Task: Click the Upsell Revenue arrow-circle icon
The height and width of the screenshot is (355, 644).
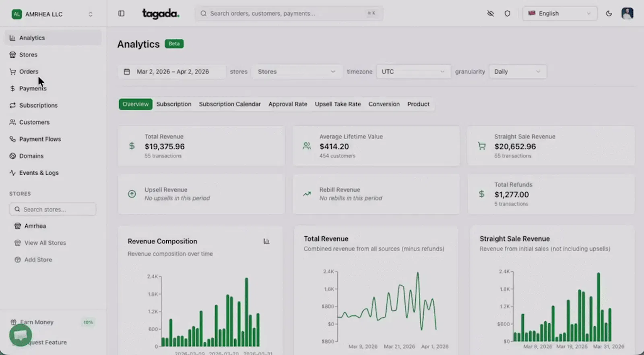Action: point(132,194)
